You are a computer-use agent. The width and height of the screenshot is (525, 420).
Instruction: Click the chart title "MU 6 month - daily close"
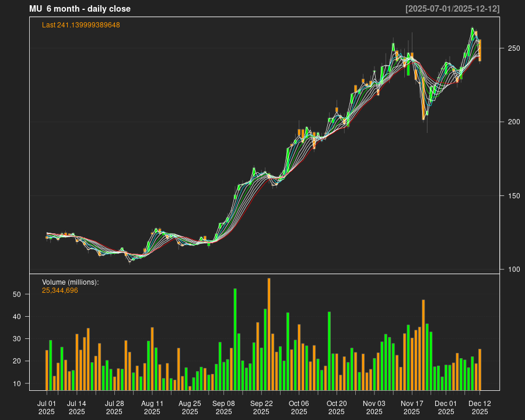(80, 9)
